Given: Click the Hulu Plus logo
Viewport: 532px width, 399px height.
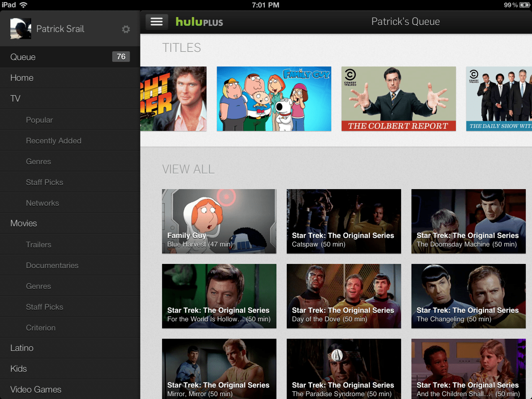Looking at the screenshot, I should (199, 22).
